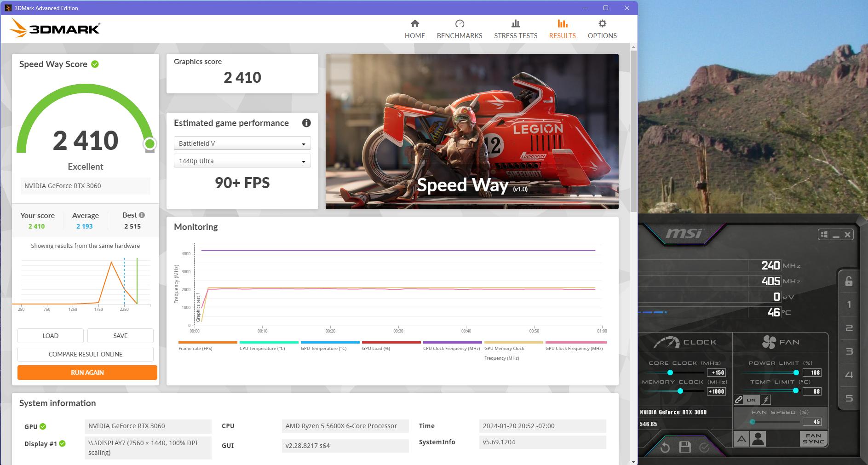Screen dimensions: 868x465
Task: Click the SAVE button
Action: click(121, 336)
